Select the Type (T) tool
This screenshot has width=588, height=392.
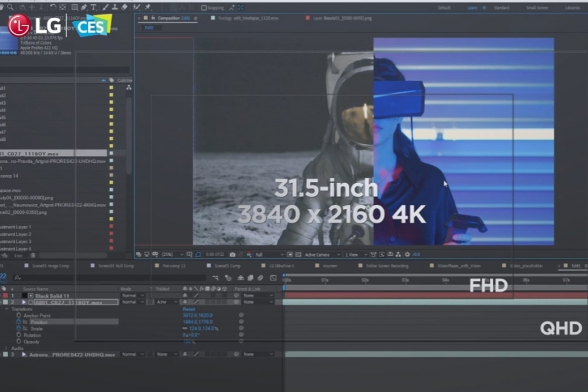(94, 7)
